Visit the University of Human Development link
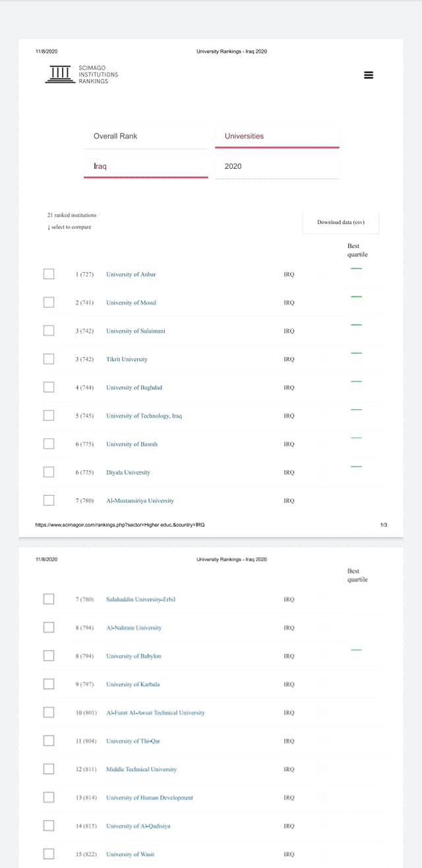 point(150,797)
